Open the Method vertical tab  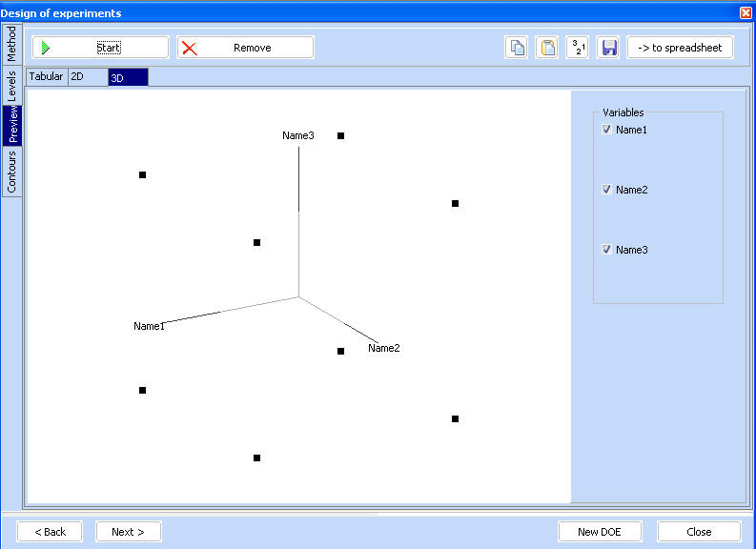pyautogui.click(x=11, y=44)
